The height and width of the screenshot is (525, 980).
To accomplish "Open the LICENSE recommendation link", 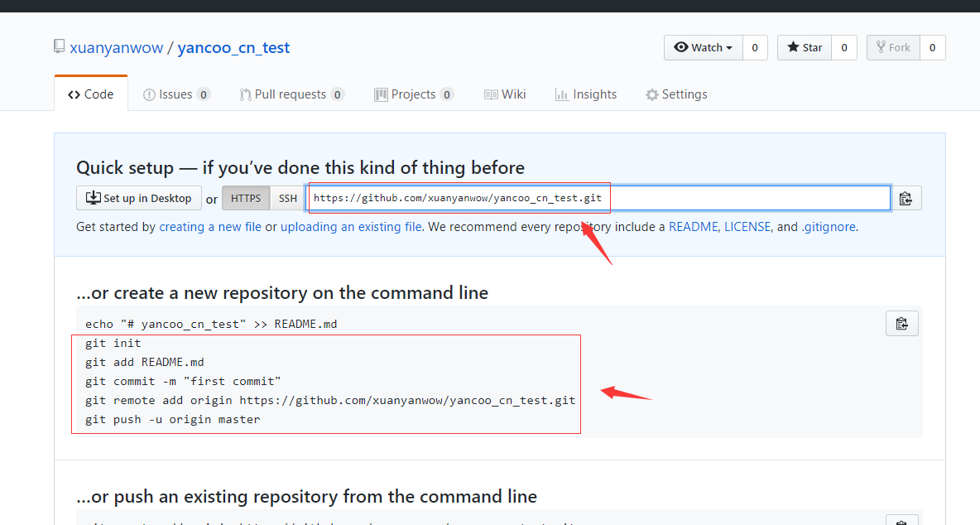I will coord(747,227).
